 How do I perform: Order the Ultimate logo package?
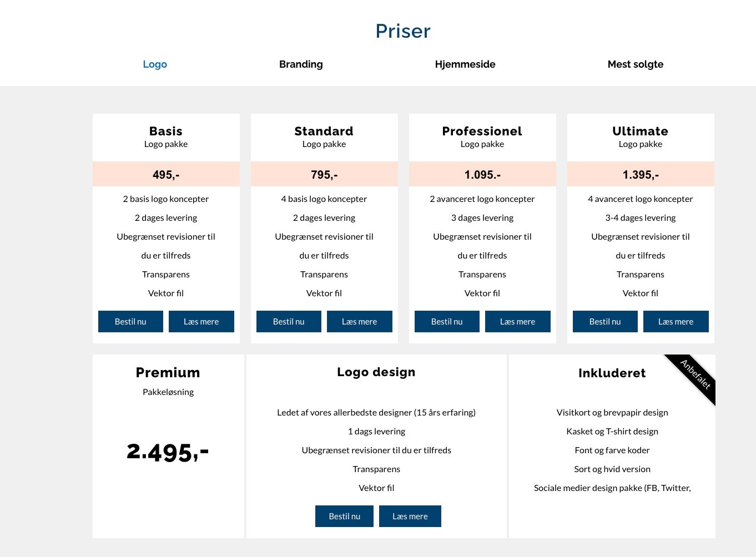click(605, 322)
